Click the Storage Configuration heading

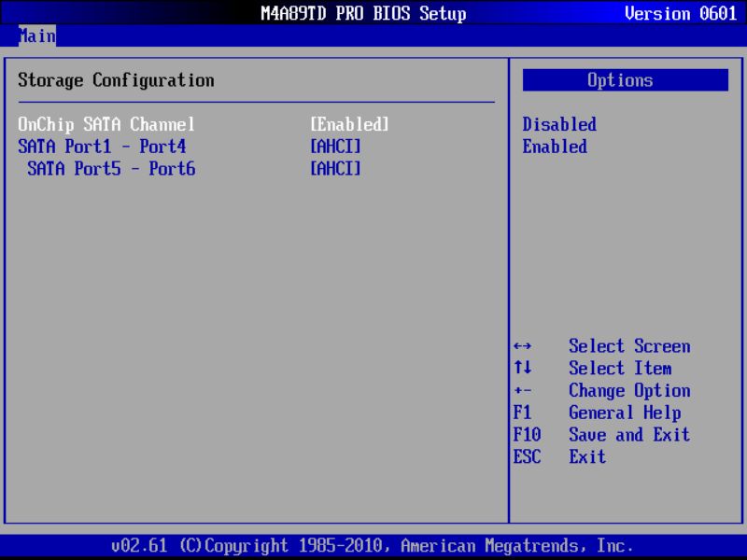[x=116, y=80]
